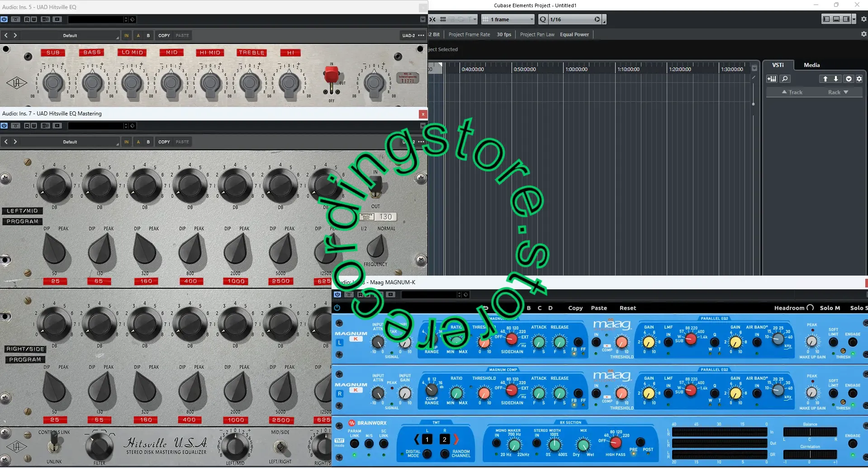Toggle the Maag MAGNUM-K blue power icon

[337, 308]
